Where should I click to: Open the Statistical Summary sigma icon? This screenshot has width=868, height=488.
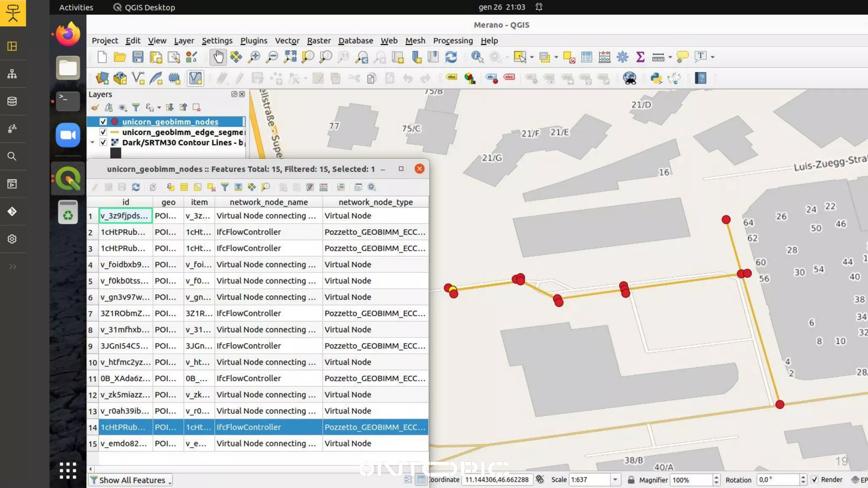[x=640, y=57]
